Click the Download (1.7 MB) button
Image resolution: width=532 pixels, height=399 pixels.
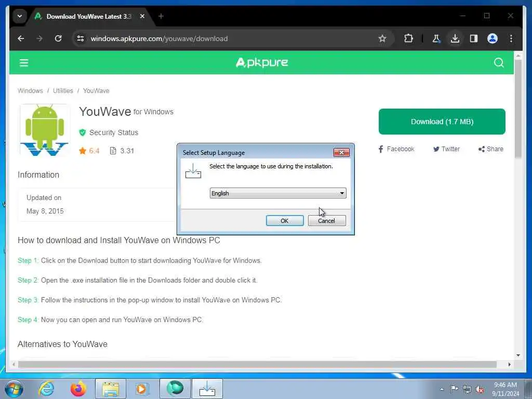click(x=442, y=122)
